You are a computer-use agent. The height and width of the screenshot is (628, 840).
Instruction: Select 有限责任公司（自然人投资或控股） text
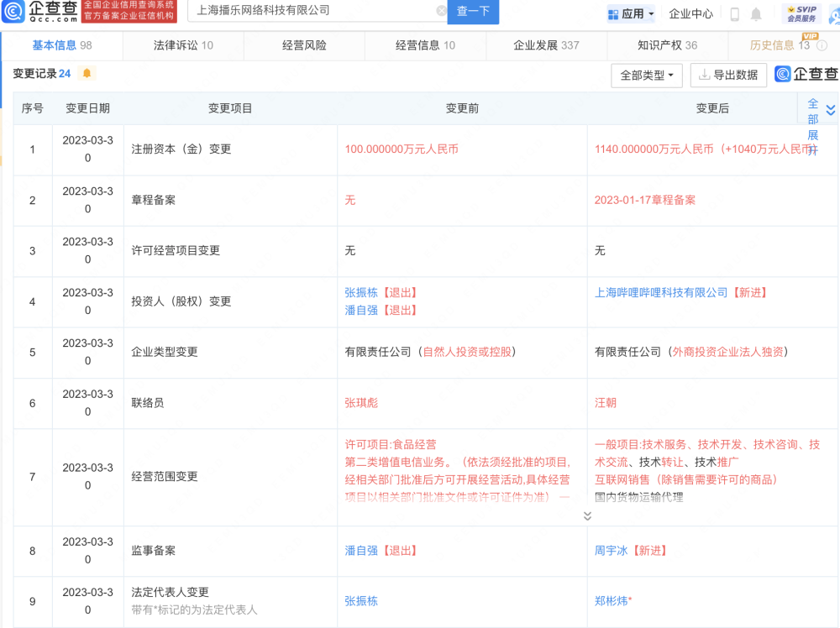430,353
